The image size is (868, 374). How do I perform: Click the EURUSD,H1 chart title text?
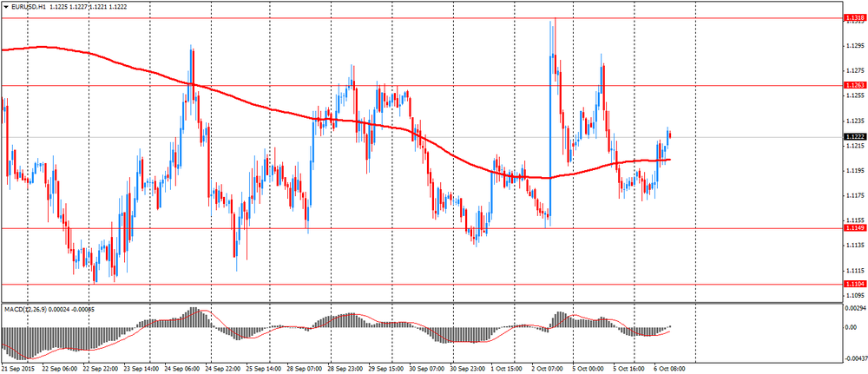28,5
